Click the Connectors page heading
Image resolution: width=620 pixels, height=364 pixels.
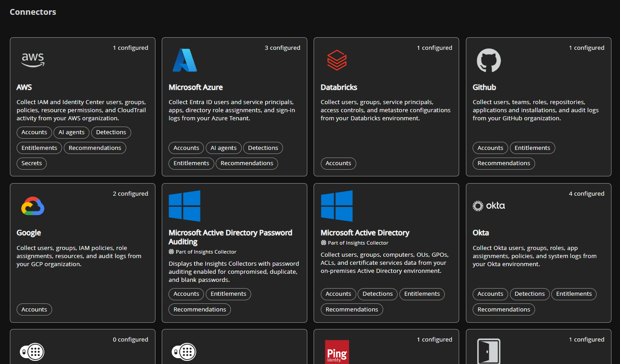tap(33, 12)
